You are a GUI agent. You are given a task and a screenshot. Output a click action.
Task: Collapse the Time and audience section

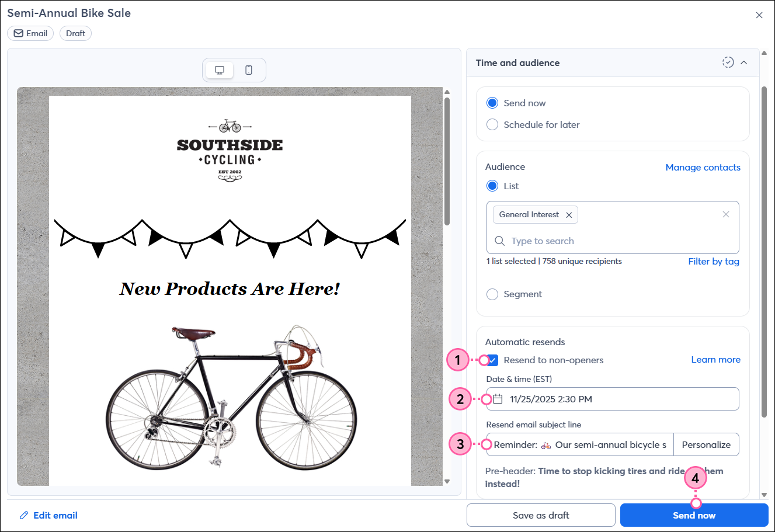[744, 62]
